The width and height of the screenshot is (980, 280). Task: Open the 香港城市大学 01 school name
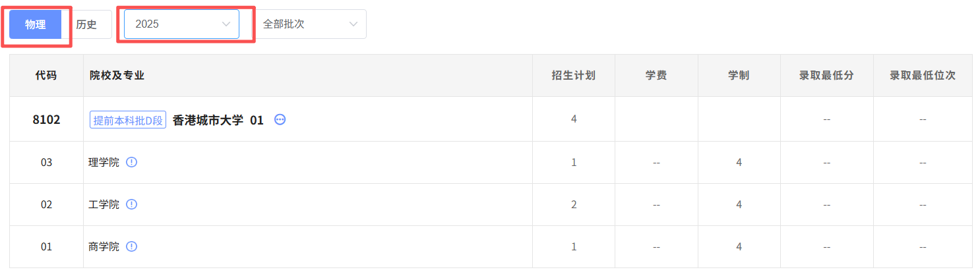218,120
